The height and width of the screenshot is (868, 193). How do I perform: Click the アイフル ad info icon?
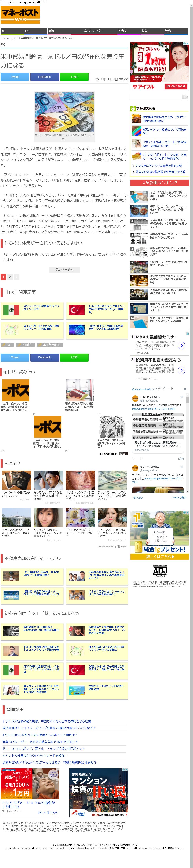click(185, 44)
